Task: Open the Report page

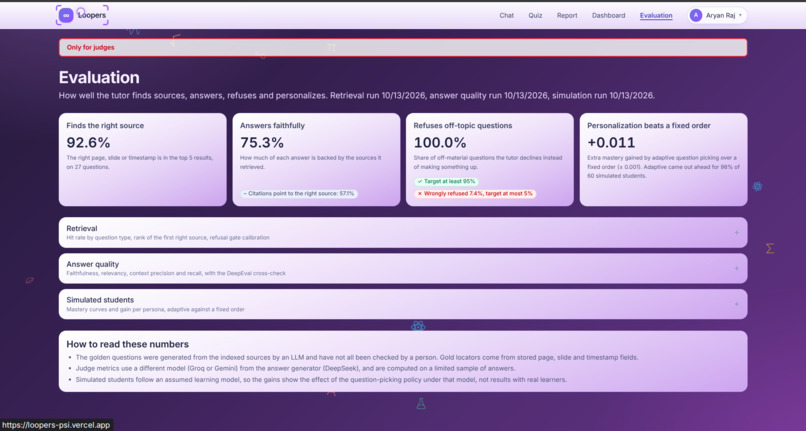Action: click(567, 15)
